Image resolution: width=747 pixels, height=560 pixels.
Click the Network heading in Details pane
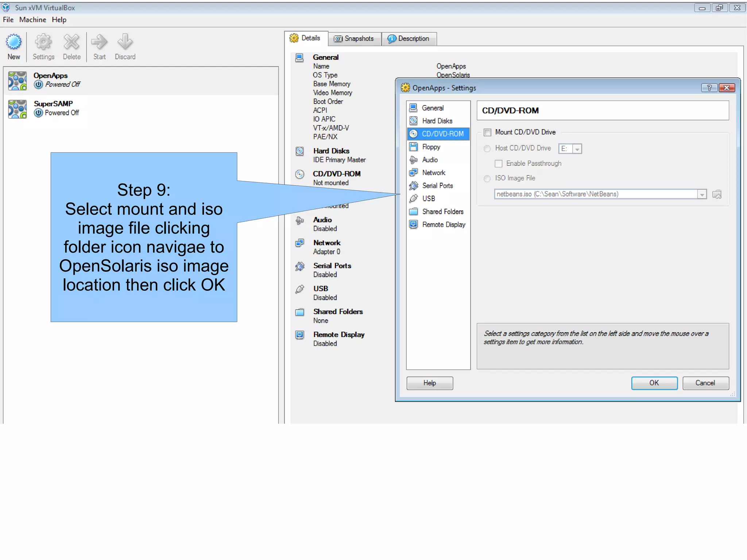click(327, 243)
